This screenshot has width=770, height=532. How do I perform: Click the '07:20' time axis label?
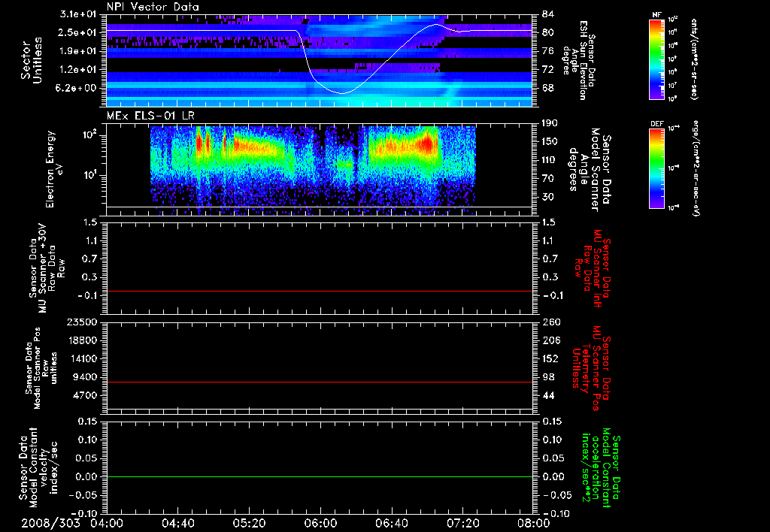462,523
